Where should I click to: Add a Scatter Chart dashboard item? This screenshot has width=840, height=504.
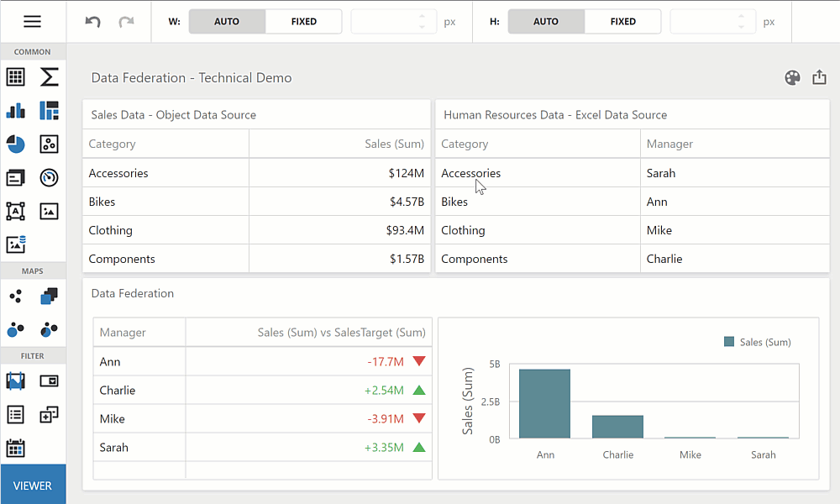[49, 144]
